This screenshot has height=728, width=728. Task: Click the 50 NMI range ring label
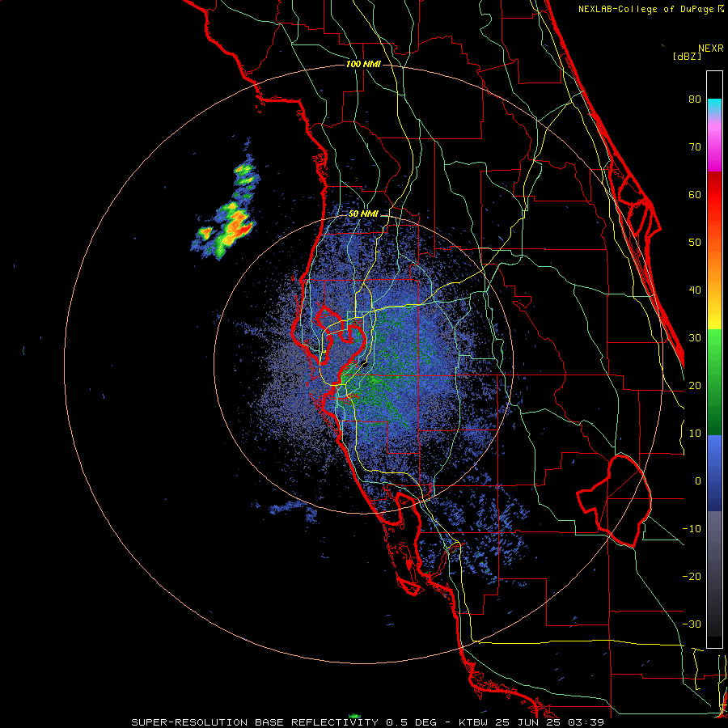363,214
